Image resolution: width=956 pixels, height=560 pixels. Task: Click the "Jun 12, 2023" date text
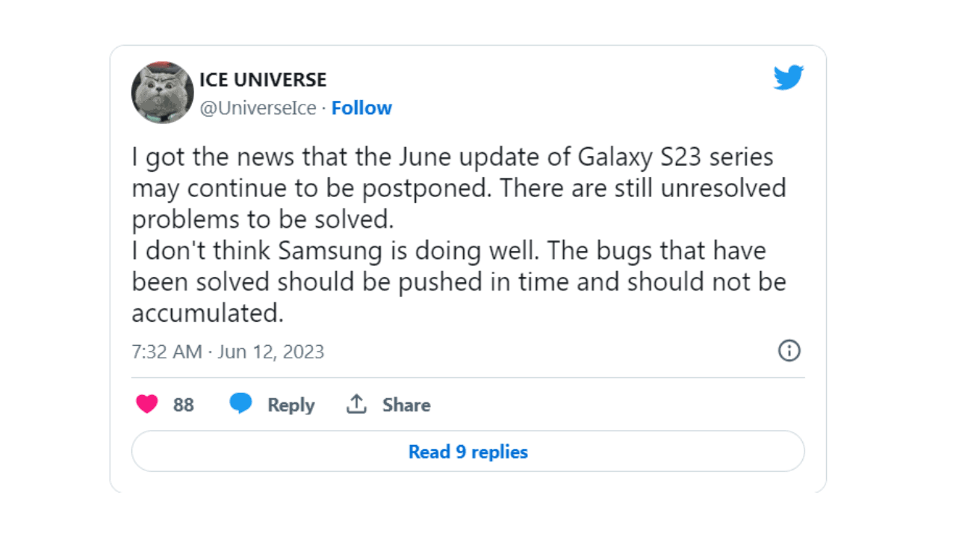(270, 352)
